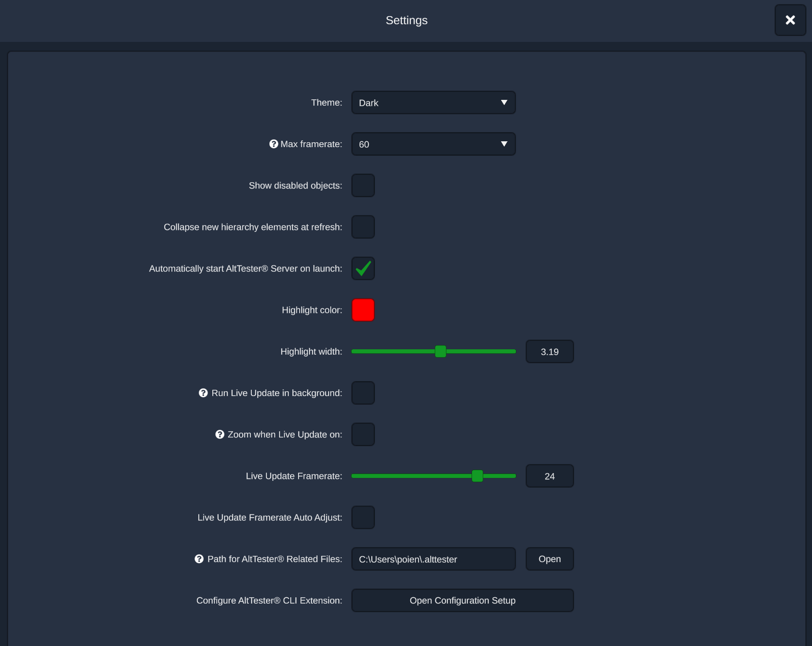Click the Highlight width slider handle
Viewport: 812px width, 646px height.
(x=440, y=351)
